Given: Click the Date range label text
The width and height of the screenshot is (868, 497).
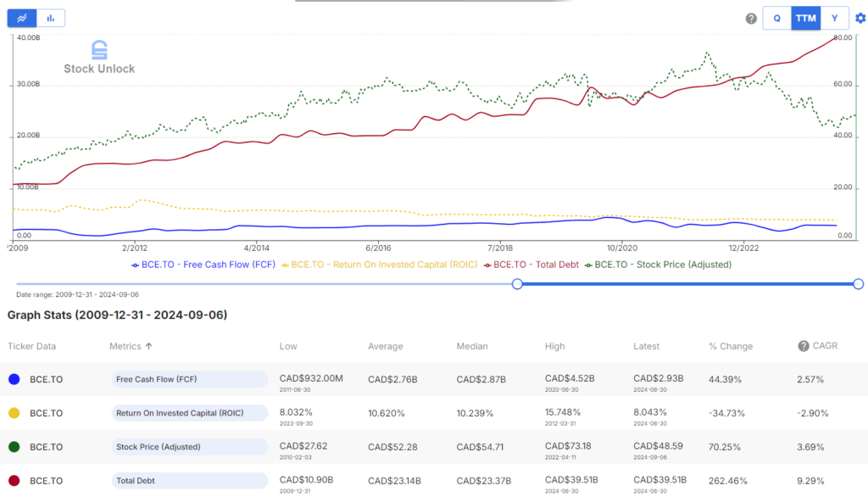Looking at the screenshot, I should [x=77, y=295].
